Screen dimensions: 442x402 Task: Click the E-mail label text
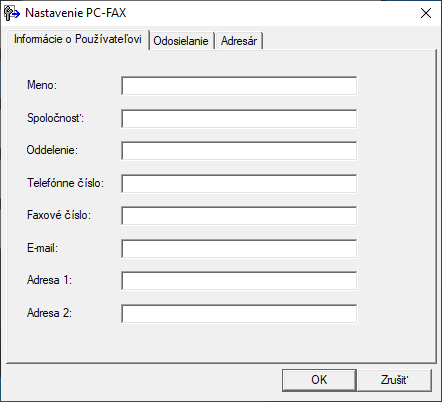click(42, 248)
